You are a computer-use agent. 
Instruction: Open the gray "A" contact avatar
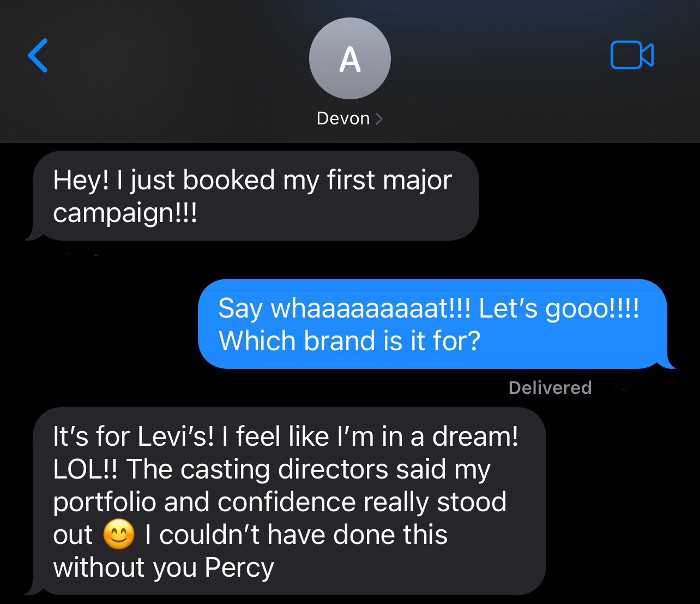tap(350, 58)
